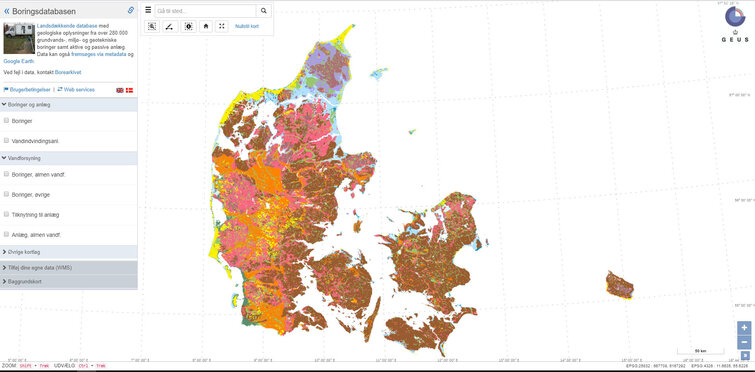
Task: Collapse the Boringer og anlæg section
Action: point(69,104)
